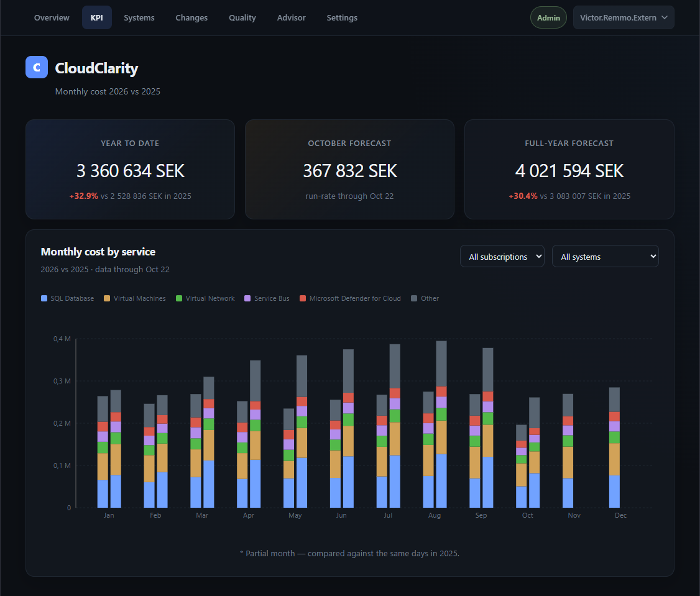Toggle Microsoft Defender for Cloud legend swatch
Screen dimensions: 700x596
(x=303, y=298)
